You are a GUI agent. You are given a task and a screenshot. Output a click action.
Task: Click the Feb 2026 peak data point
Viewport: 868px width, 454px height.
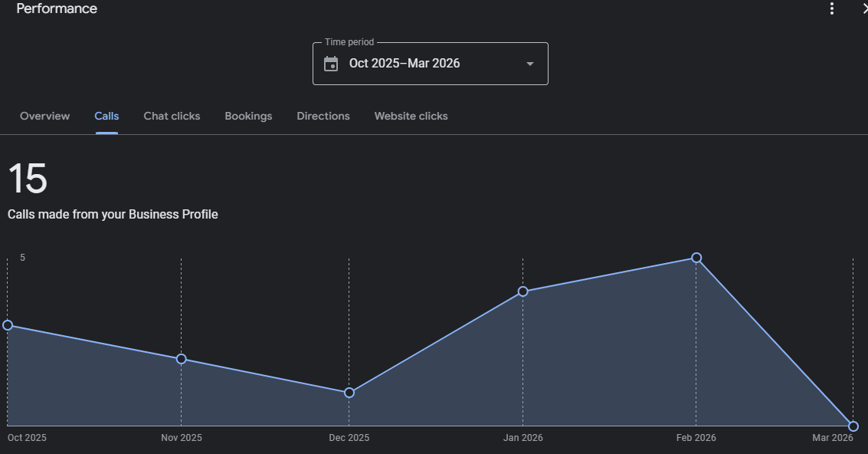point(696,258)
